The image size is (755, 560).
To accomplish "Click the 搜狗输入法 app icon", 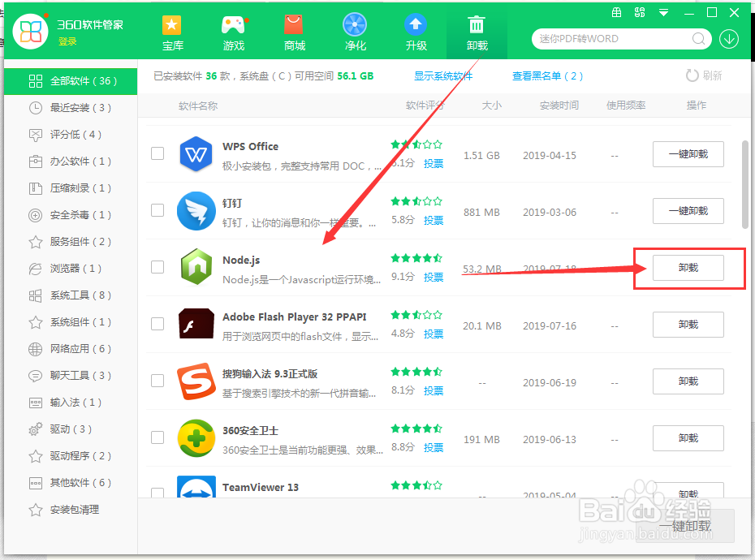I will click(x=196, y=381).
